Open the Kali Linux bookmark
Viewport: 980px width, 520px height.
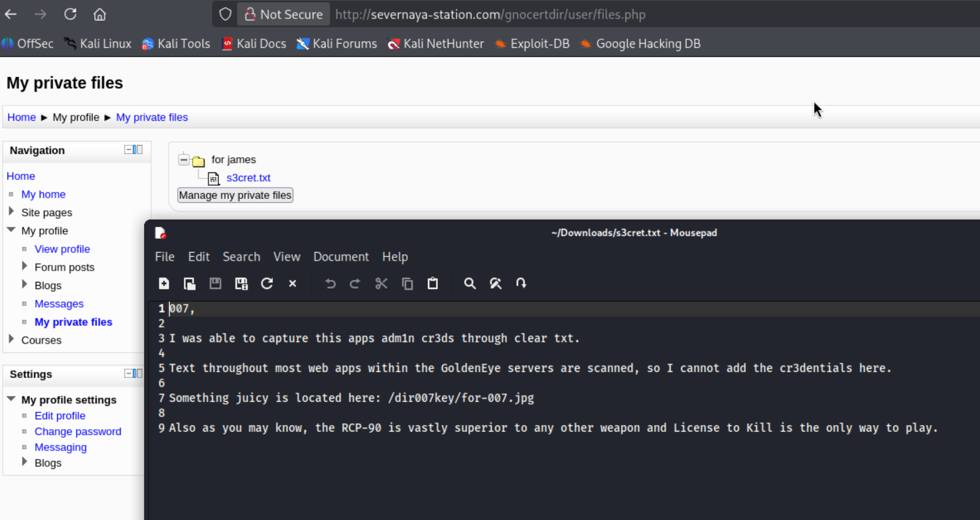(98, 44)
